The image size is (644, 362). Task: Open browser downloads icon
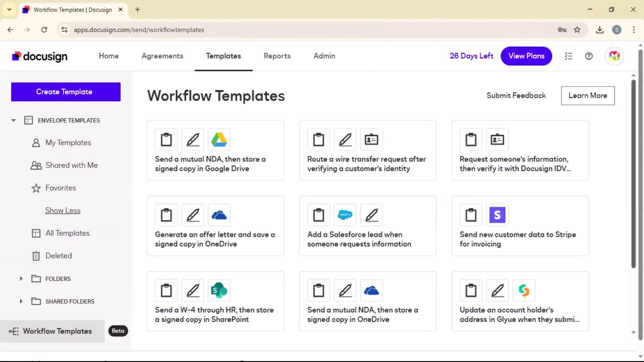click(x=600, y=30)
